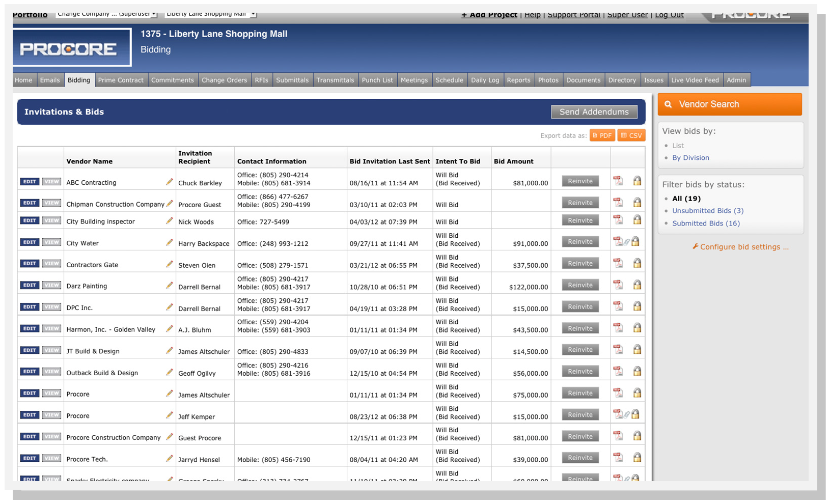
Task: Click EDIT button for Contractors Gate
Action: pyautogui.click(x=30, y=264)
